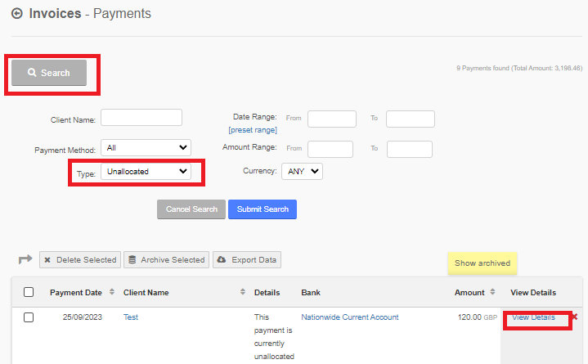
Task: Click the Client Name input field
Action: (141, 118)
